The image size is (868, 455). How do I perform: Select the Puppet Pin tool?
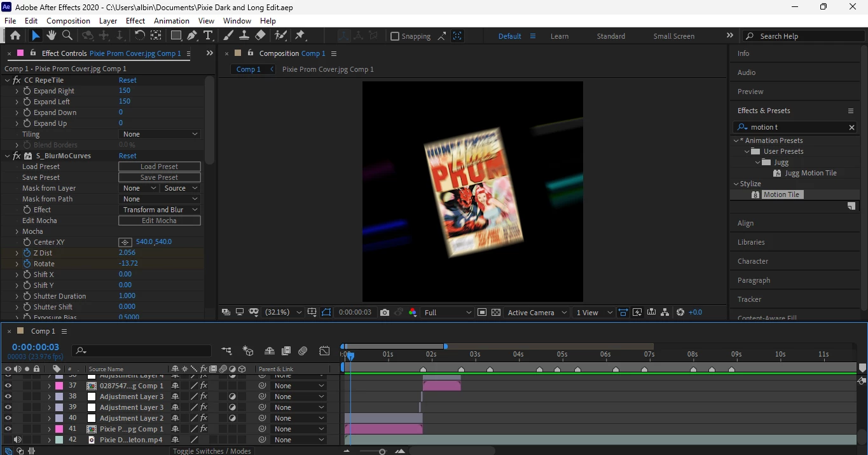(300, 36)
